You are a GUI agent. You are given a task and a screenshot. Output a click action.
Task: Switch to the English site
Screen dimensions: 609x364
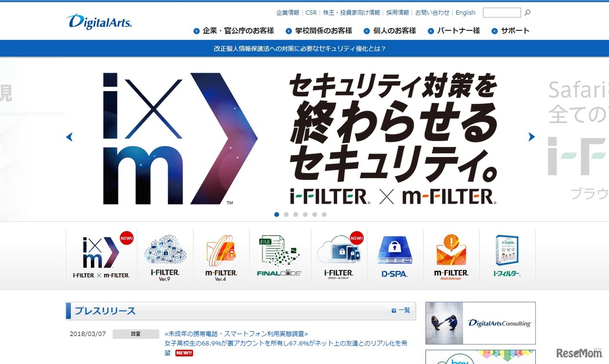click(465, 13)
